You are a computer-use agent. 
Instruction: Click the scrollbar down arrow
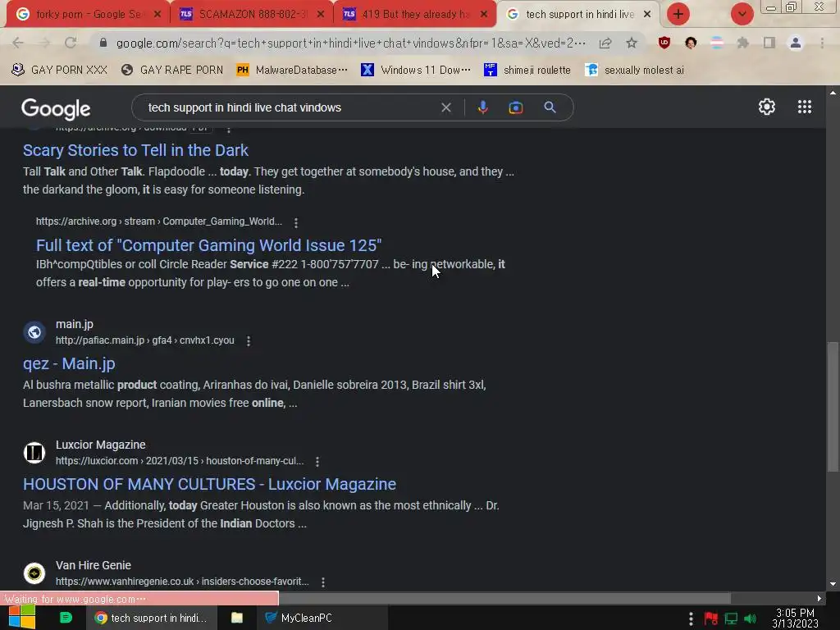832,584
